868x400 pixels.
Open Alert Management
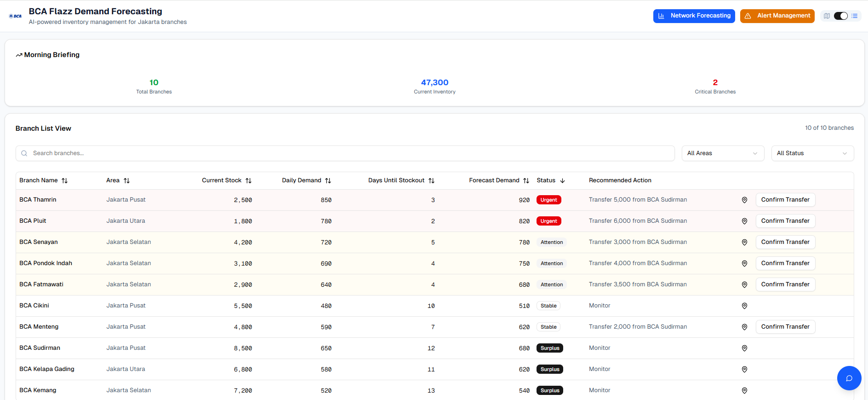point(777,16)
